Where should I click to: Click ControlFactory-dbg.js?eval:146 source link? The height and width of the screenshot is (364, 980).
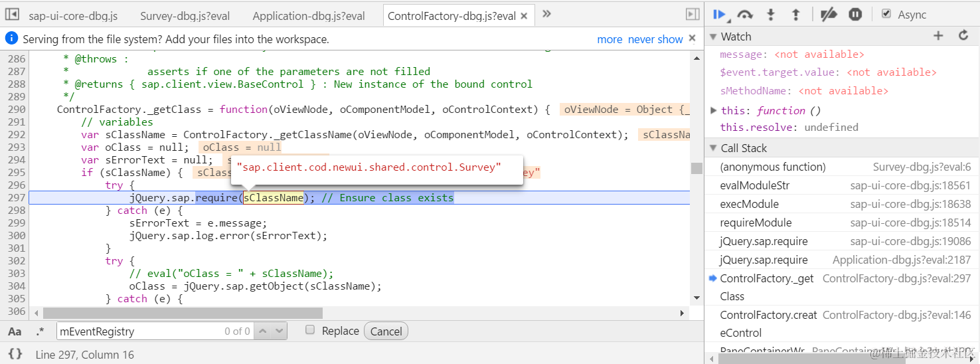click(896, 315)
